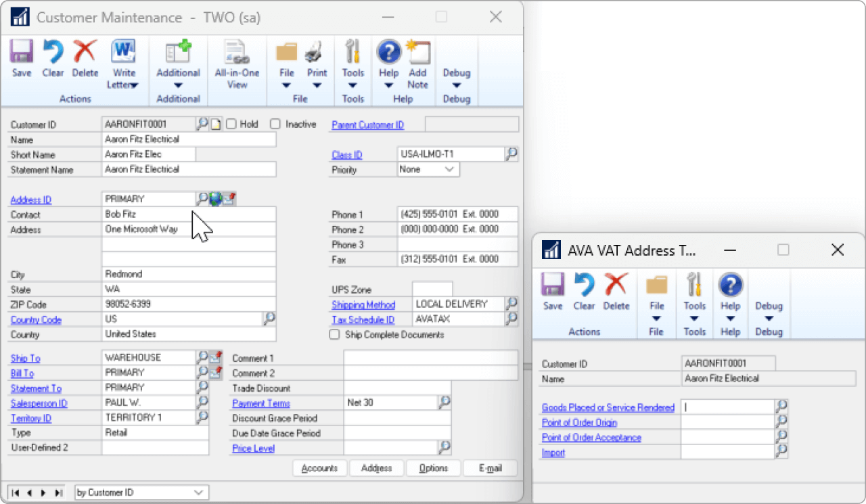Open the Customer ID lookup magnifier
Image resolution: width=866 pixels, height=504 pixels.
coord(203,124)
